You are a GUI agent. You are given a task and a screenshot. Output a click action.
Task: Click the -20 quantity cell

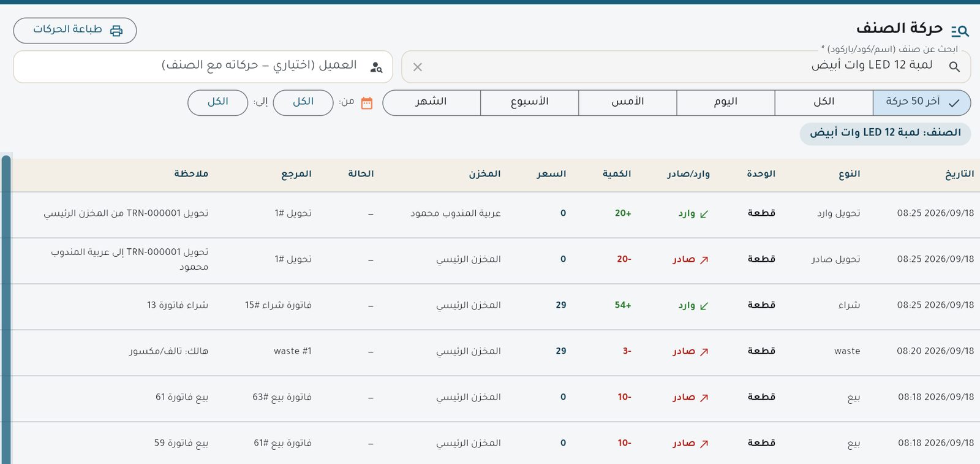tap(624, 259)
